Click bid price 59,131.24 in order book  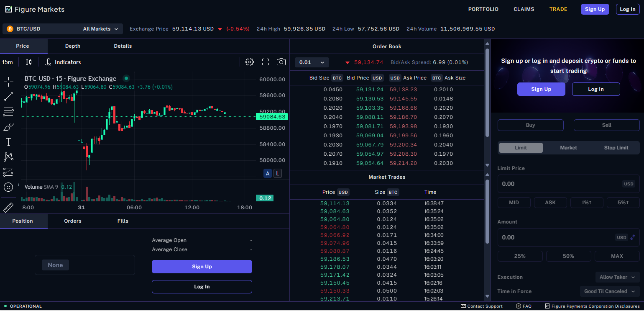[x=370, y=90]
